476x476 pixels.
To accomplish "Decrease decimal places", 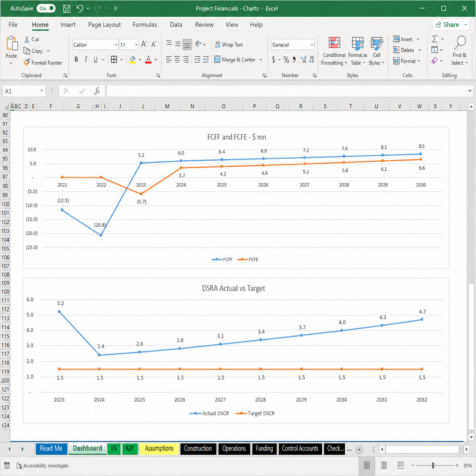I will click(x=311, y=60).
